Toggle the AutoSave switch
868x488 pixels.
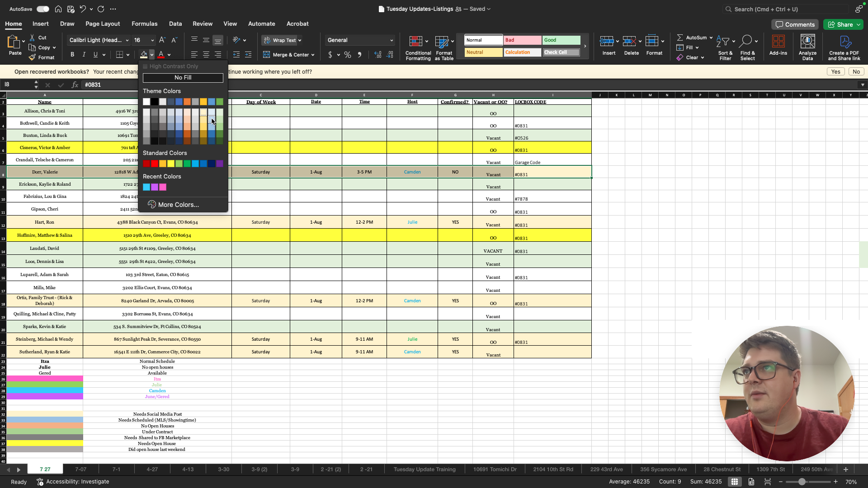click(43, 9)
